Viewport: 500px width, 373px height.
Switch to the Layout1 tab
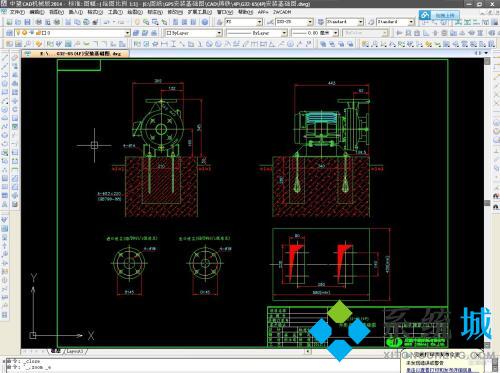tap(75, 351)
